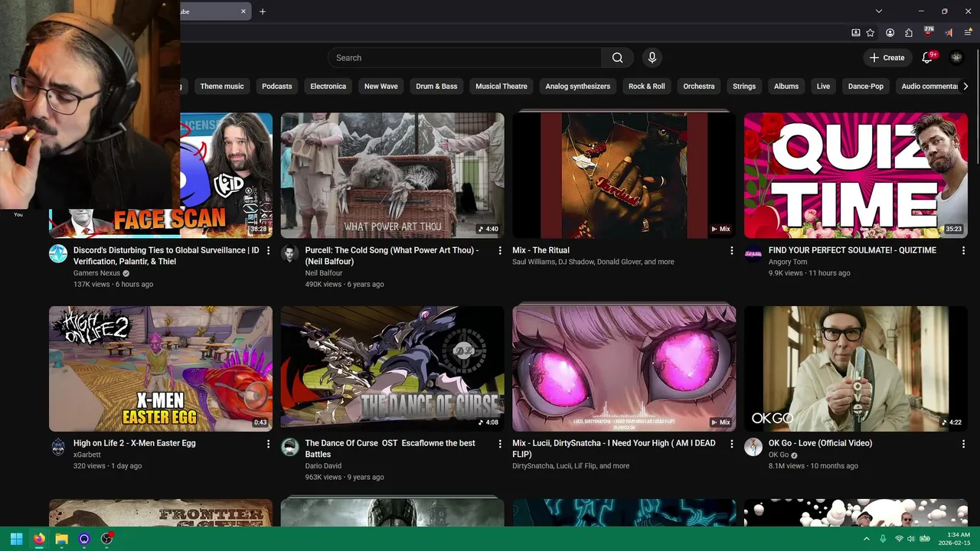
Task: Open the Firefox application hamburger menu
Action: pos(969,33)
